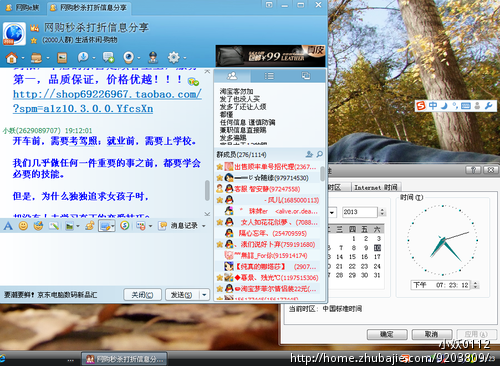Screen dimensions: 500x366
Task: Select member 客服 智安静(97247558)
Action: [268, 189]
